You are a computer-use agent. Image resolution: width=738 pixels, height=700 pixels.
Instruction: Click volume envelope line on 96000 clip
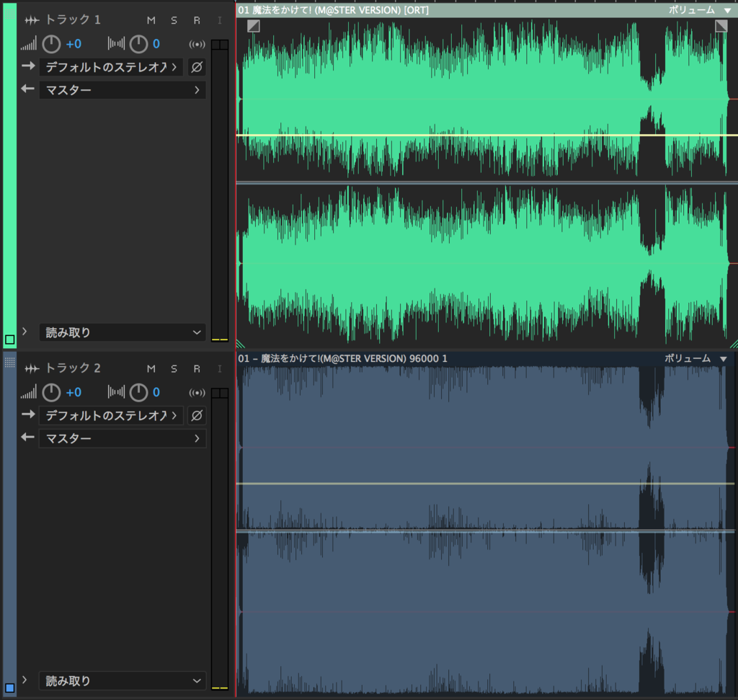tap(485, 484)
